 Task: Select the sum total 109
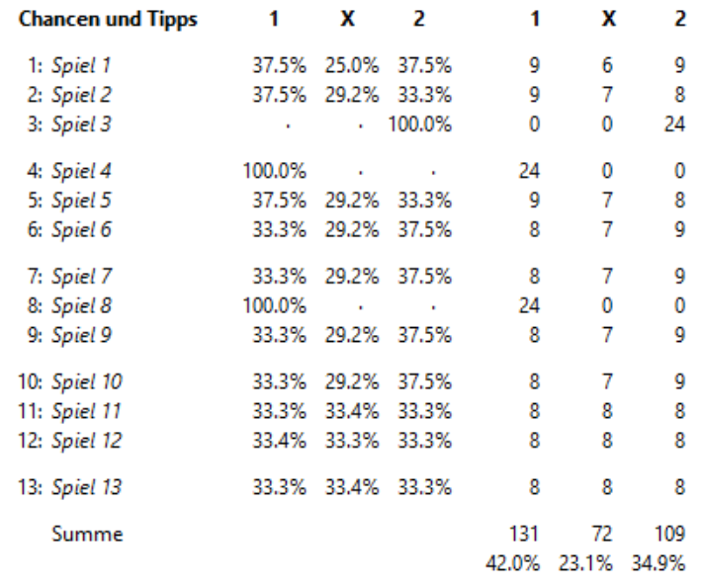click(669, 534)
